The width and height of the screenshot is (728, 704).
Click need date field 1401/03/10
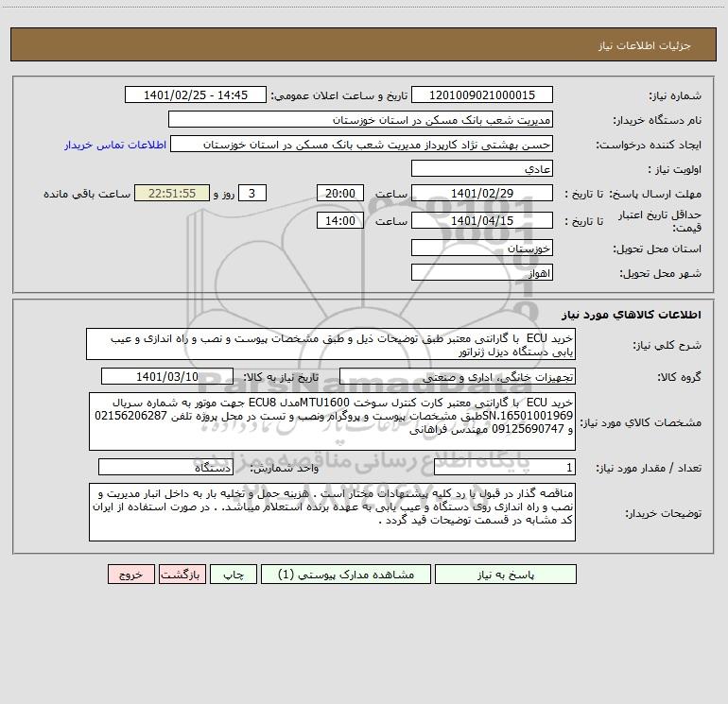[x=167, y=376]
